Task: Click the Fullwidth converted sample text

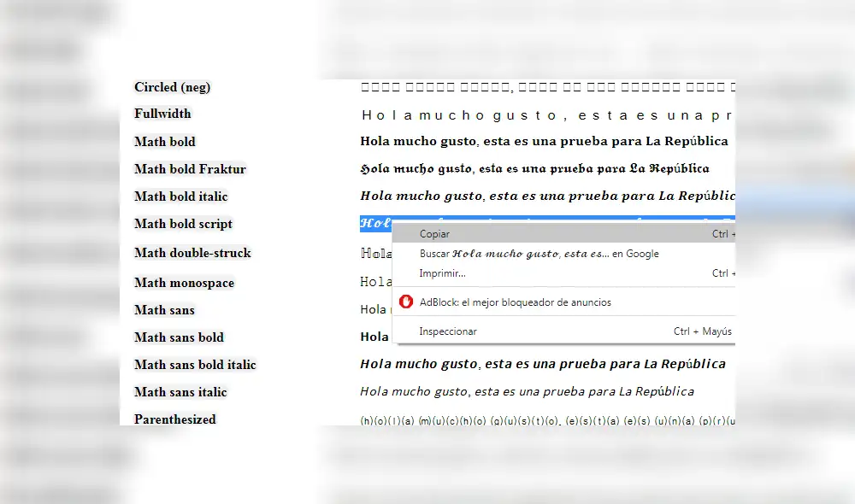Action: coord(547,115)
